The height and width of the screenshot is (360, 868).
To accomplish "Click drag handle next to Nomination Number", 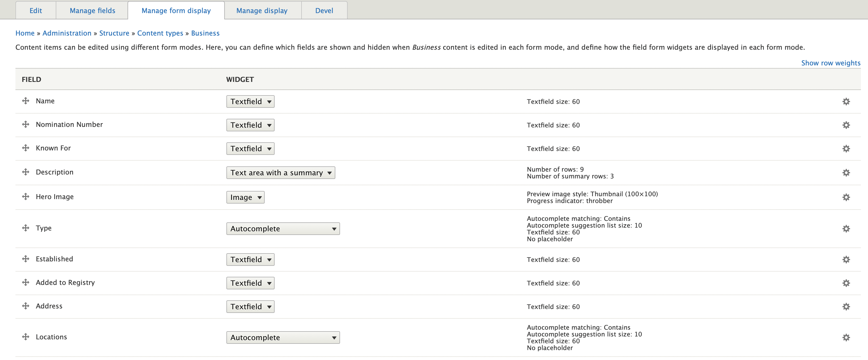I will (x=26, y=125).
